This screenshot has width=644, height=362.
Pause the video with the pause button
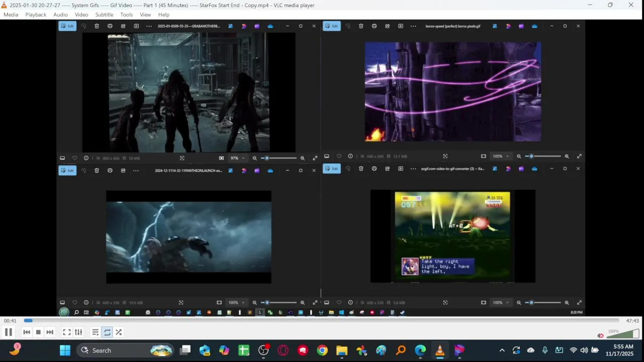9,332
